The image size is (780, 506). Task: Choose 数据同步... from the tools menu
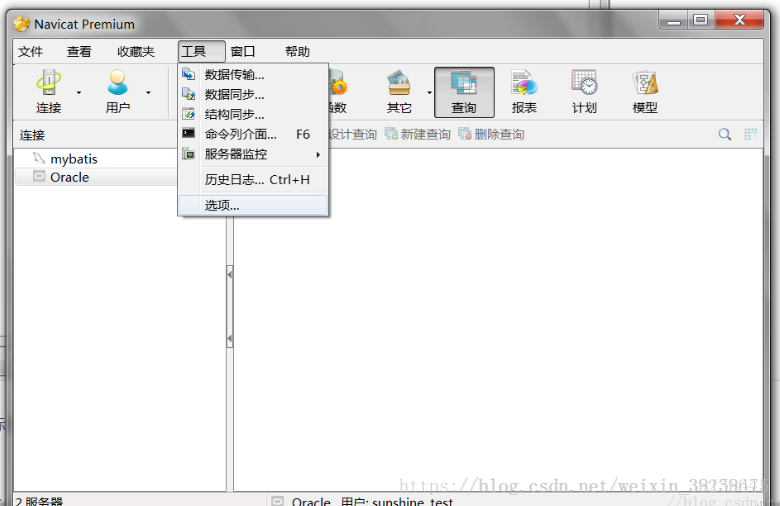point(253,95)
